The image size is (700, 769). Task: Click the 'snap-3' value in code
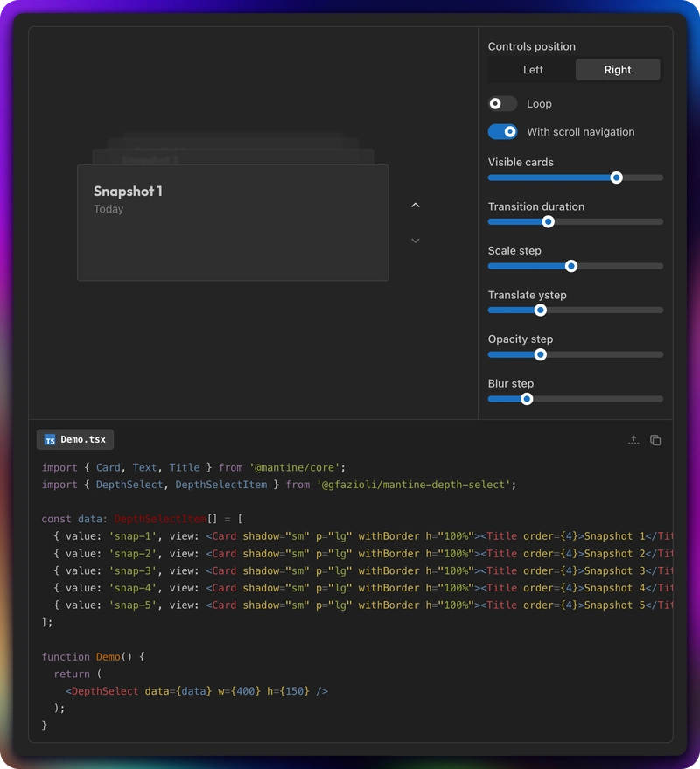pyautogui.click(x=132, y=570)
